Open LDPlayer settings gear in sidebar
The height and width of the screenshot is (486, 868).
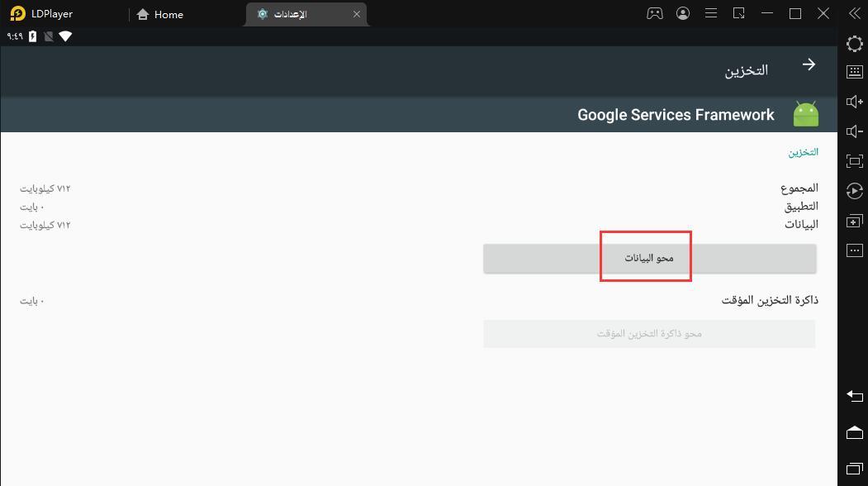click(854, 44)
